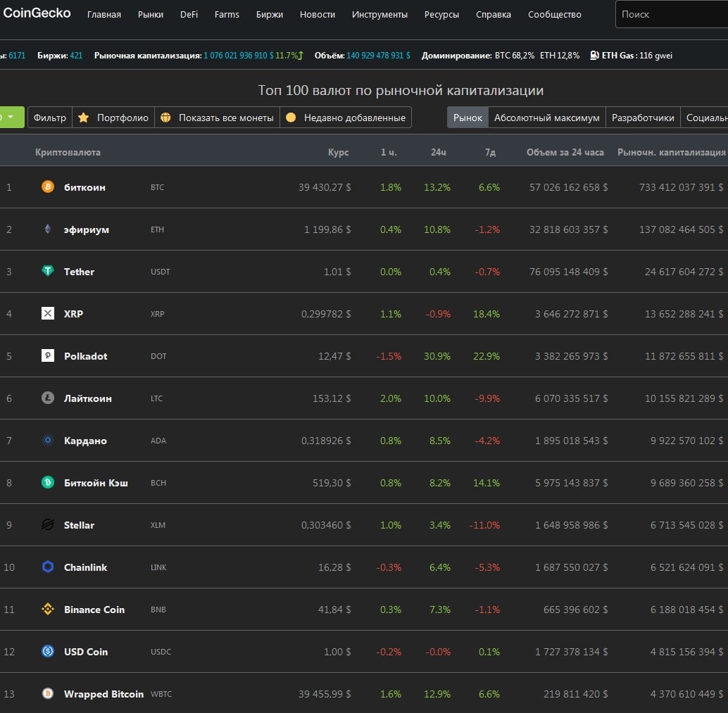Sort by the 1 ч. column header
728x713 pixels.
click(x=389, y=152)
